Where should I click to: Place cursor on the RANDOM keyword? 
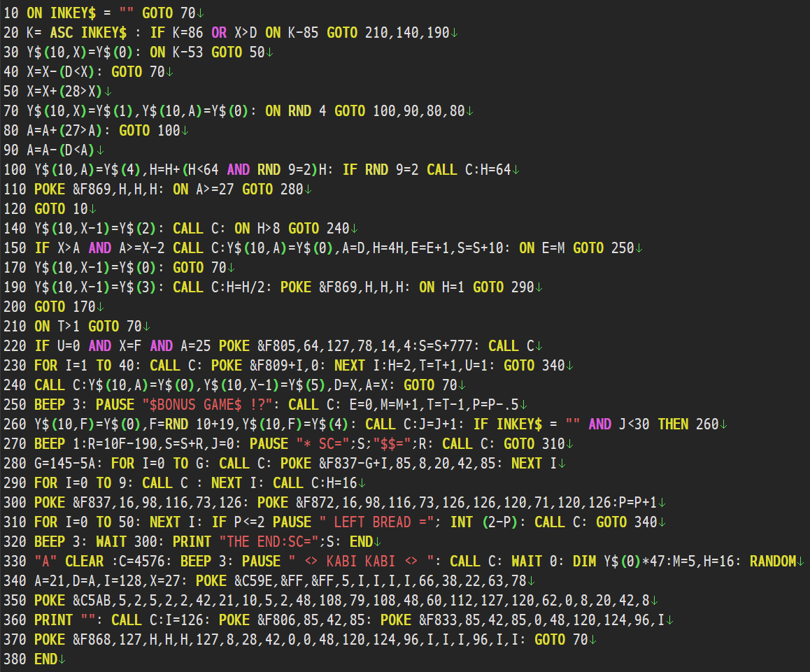coord(773,561)
